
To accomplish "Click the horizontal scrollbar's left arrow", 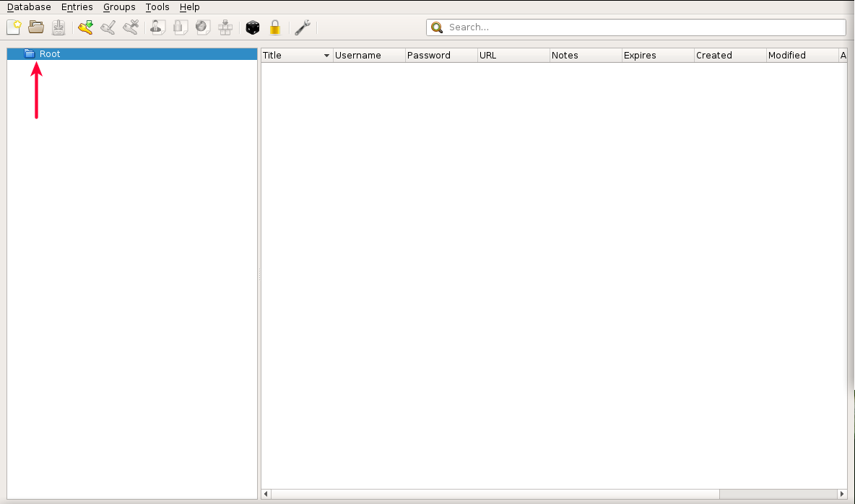I will click(266, 494).
